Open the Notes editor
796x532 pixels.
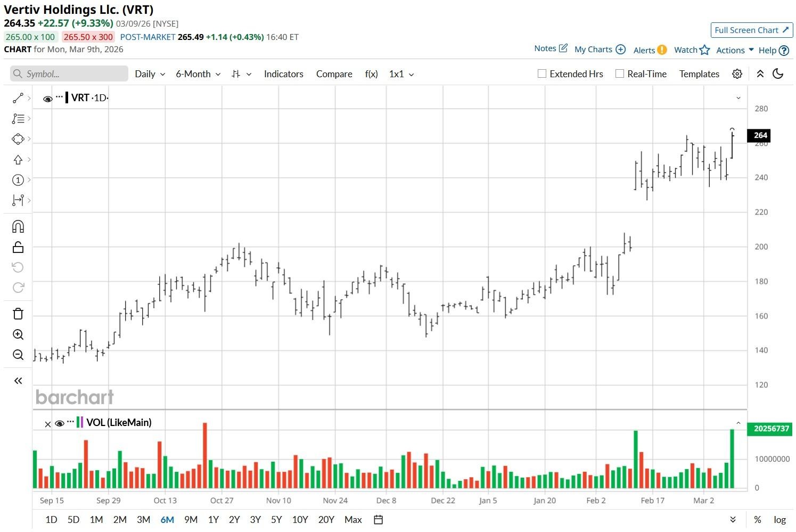[x=551, y=48]
